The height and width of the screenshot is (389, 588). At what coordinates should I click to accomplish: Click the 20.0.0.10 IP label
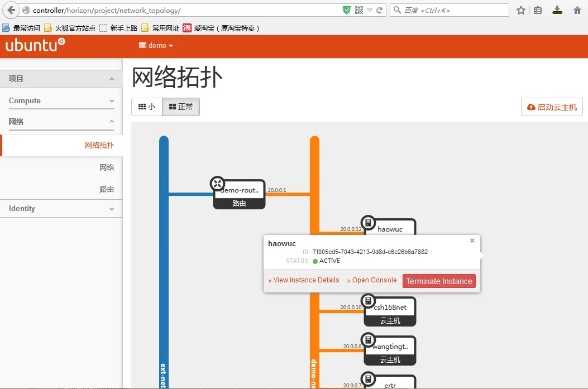(x=351, y=307)
